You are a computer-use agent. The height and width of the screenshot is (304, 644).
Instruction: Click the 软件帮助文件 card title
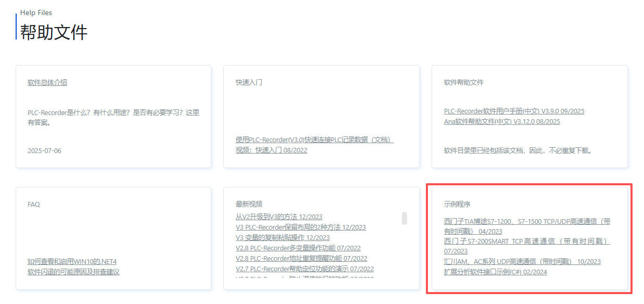coord(464,82)
